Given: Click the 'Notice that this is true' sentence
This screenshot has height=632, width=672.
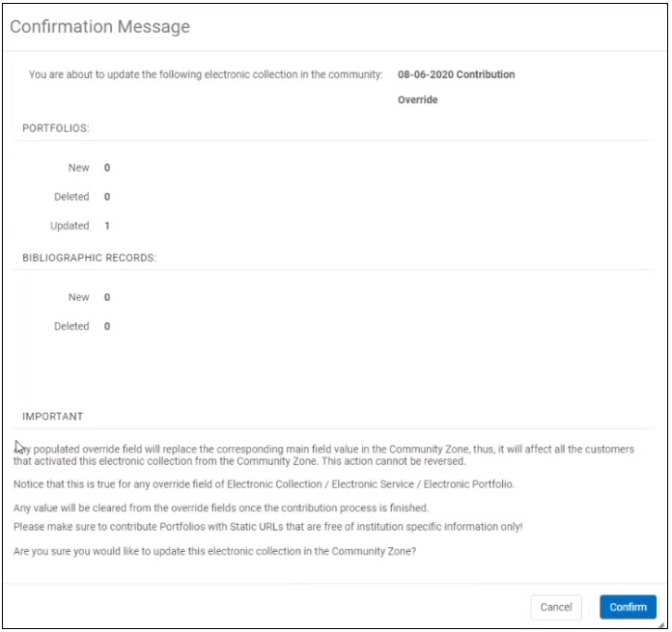Looking at the screenshot, I should tap(264, 484).
